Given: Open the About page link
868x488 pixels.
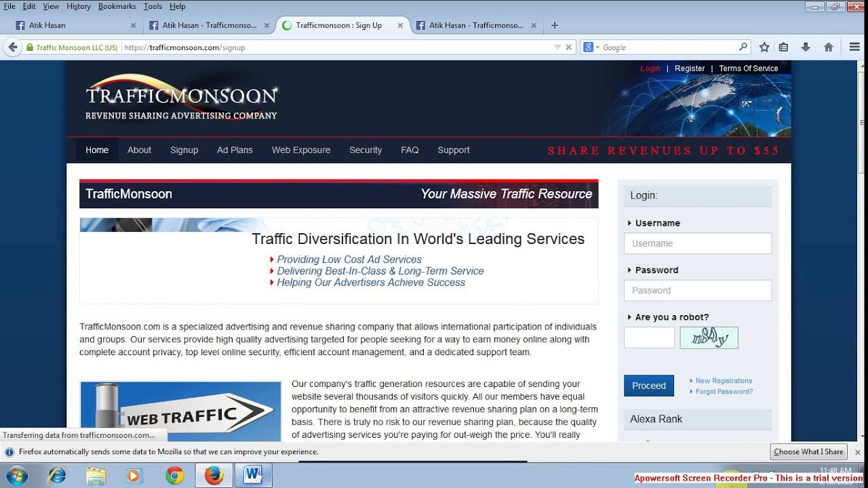Looking at the screenshot, I should click(139, 150).
